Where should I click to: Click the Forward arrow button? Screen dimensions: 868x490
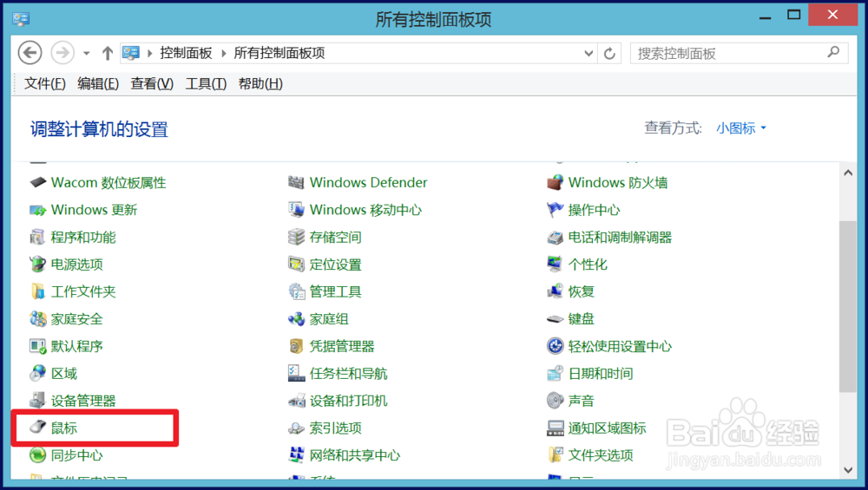point(62,53)
